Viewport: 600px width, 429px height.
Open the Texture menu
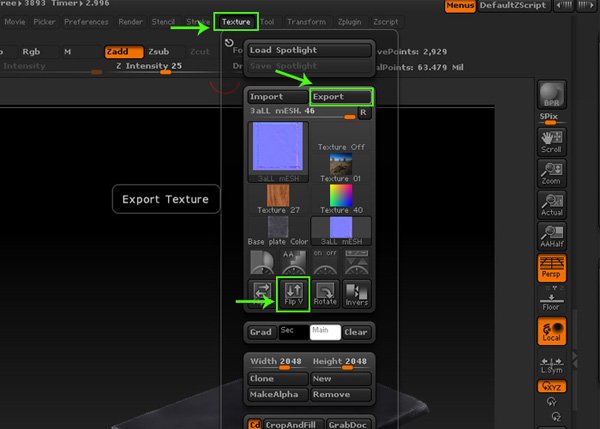[236, 22]
